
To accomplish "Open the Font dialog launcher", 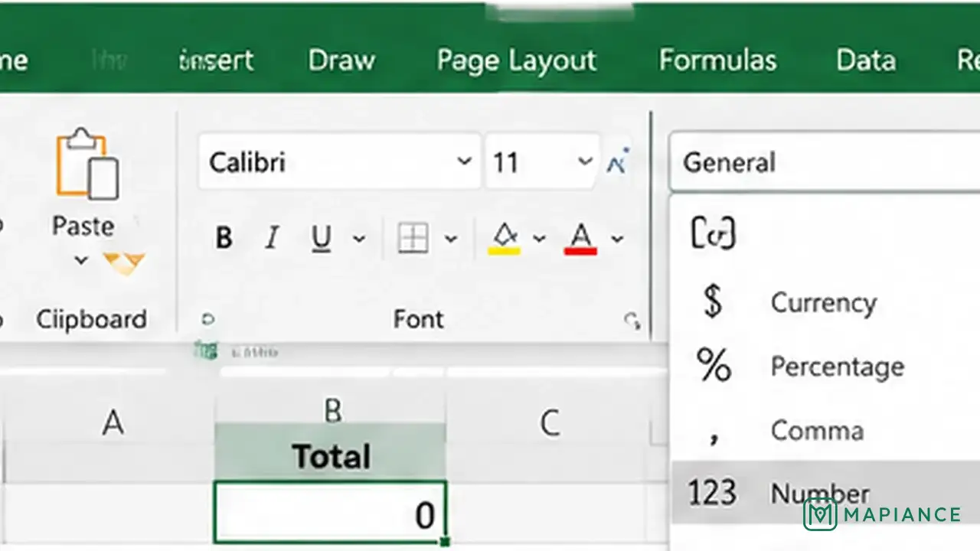I will coord(632,321).
